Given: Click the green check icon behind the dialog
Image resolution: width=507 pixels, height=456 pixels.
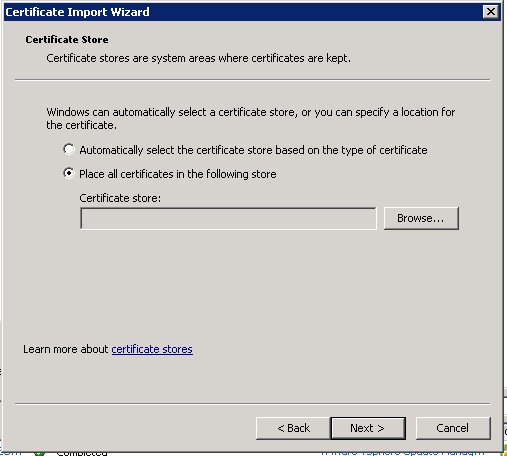Looking at the screenshot, I should [x=39, y=454].
